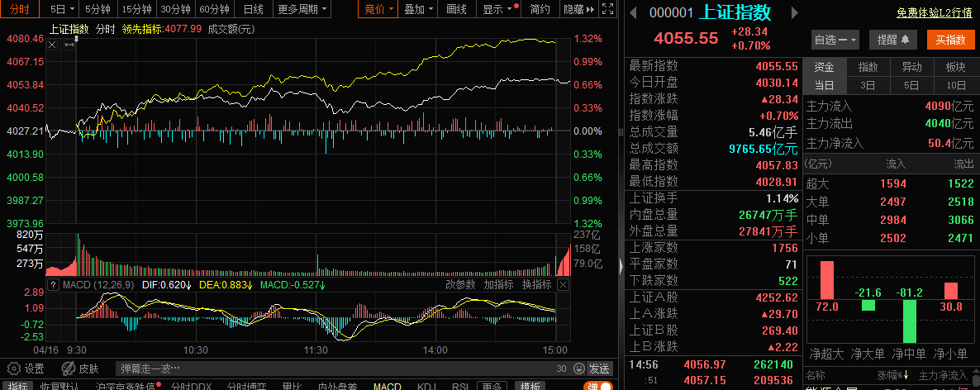This screenshot has width=980, height=390.
Task: Click stock code 000001 header
Action: 671,13
